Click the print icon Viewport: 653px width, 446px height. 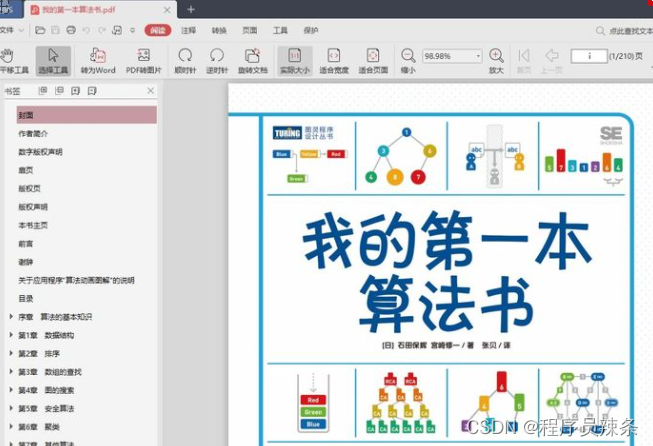[x=71, y=30]
